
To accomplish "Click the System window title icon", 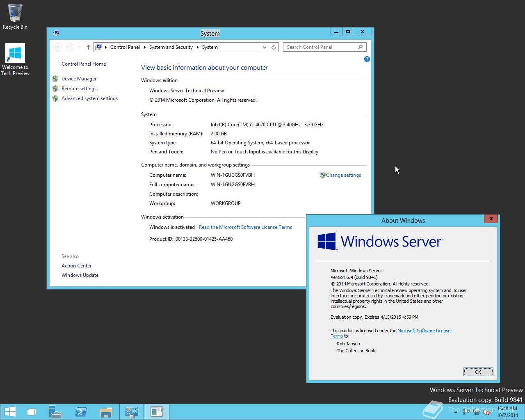I will click(56, 33).
